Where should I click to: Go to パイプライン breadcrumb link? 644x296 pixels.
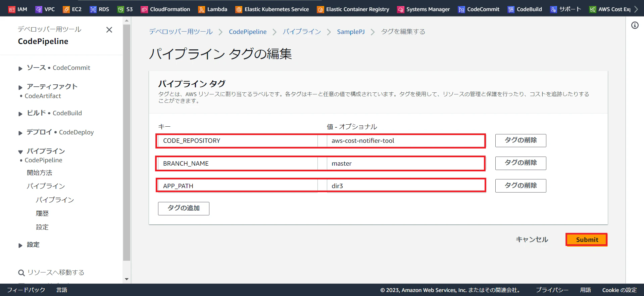pos(302,32)
